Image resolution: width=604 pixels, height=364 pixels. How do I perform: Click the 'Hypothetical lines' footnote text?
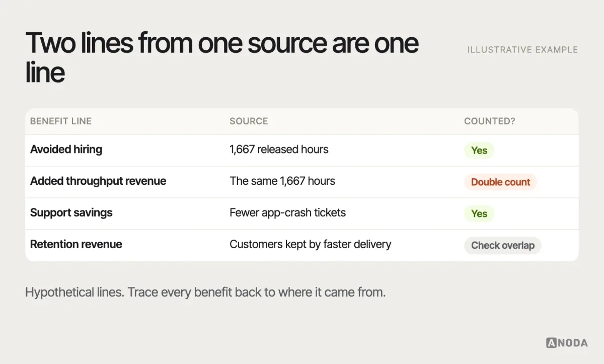point(205,293)
